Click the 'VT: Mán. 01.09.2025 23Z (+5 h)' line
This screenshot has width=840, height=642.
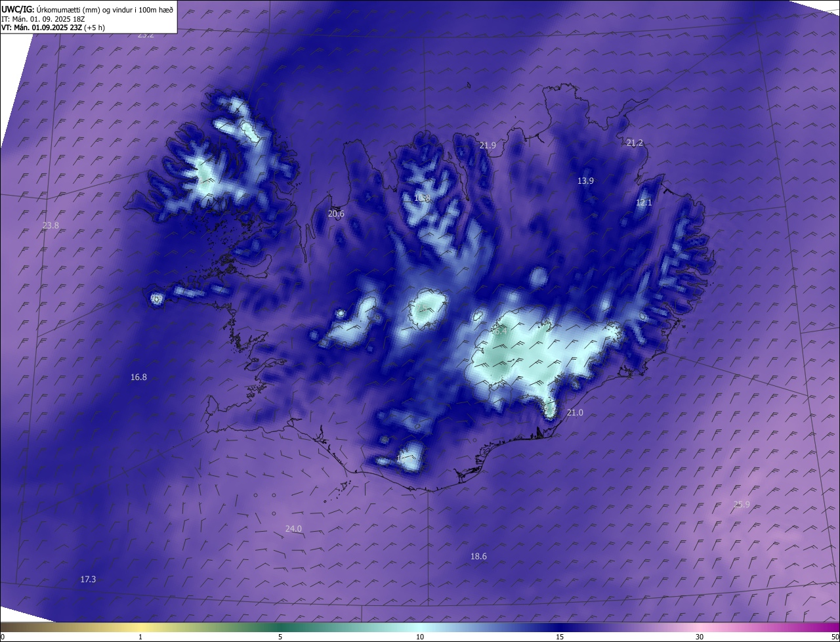(x=53, y=28)
